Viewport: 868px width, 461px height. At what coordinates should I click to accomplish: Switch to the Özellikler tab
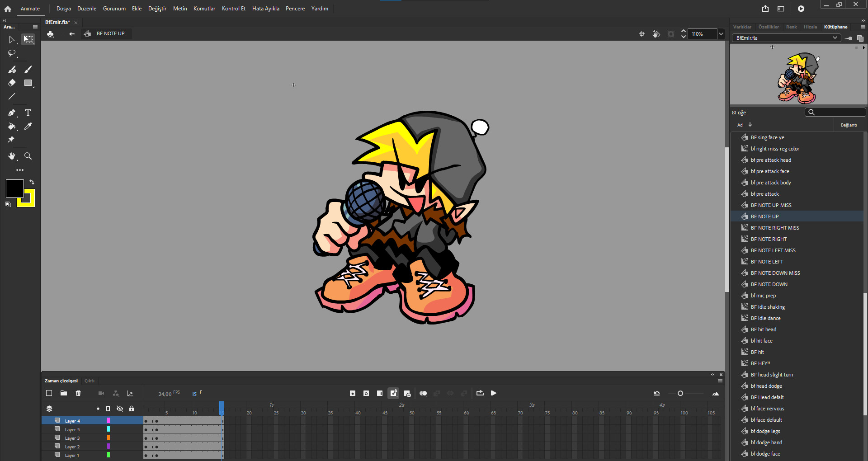pos(769,27)
